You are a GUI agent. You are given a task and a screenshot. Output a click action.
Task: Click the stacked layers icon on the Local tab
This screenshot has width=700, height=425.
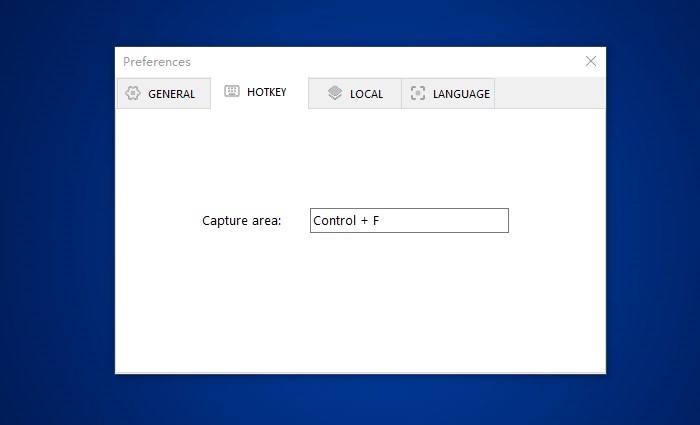click(x=335, y=93)
